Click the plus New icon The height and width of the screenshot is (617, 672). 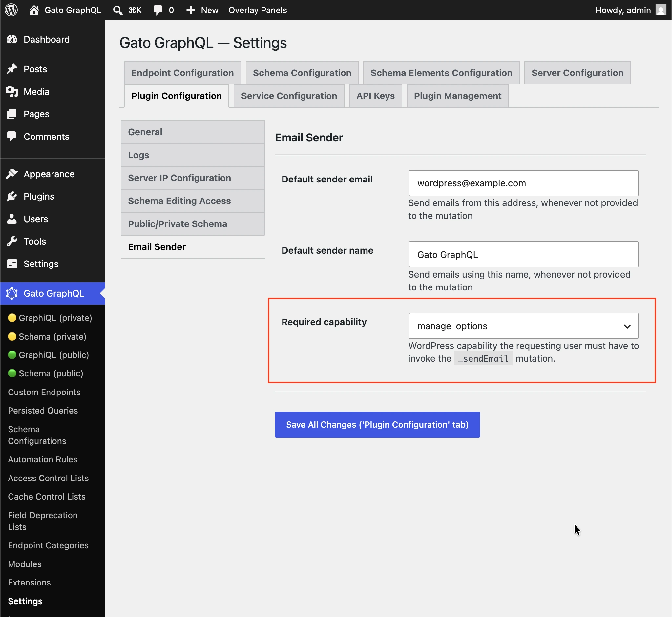coord(191,10)
